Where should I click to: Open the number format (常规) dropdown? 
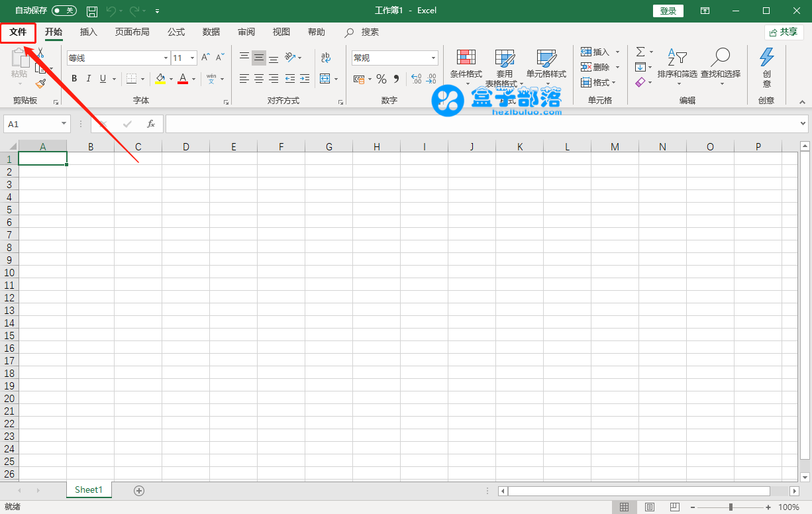(434, 58)
